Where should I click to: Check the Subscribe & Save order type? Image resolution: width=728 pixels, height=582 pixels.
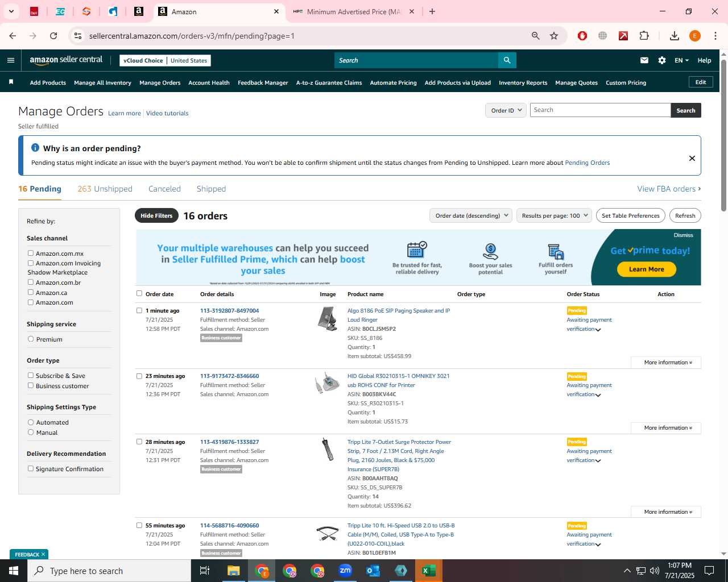31,375
